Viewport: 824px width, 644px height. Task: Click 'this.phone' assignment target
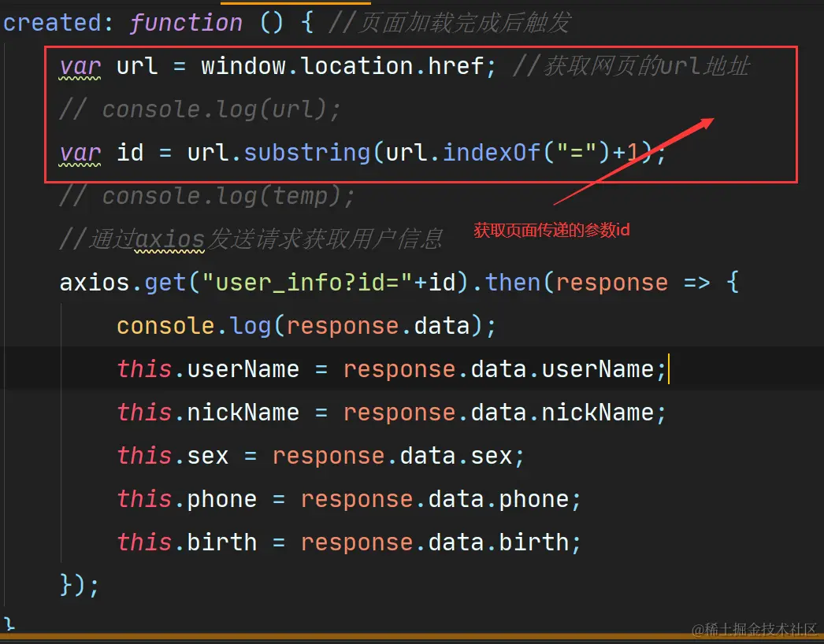coord(187,499)
